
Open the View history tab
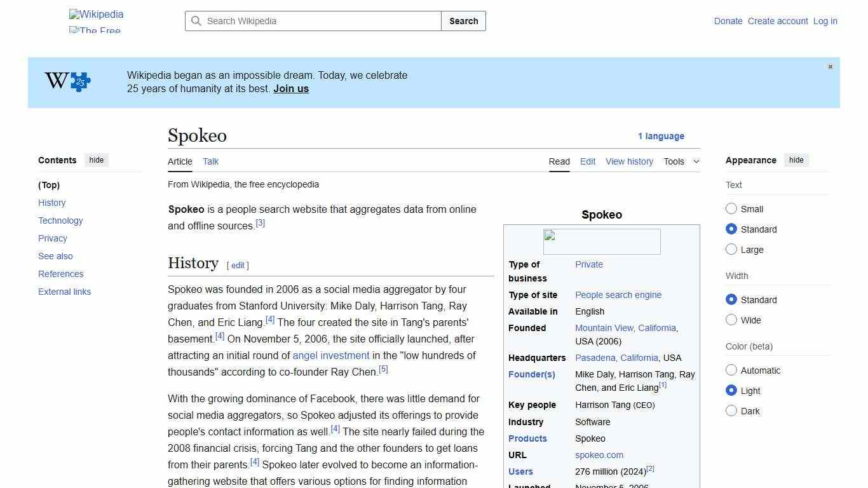[x=629, y=161]
